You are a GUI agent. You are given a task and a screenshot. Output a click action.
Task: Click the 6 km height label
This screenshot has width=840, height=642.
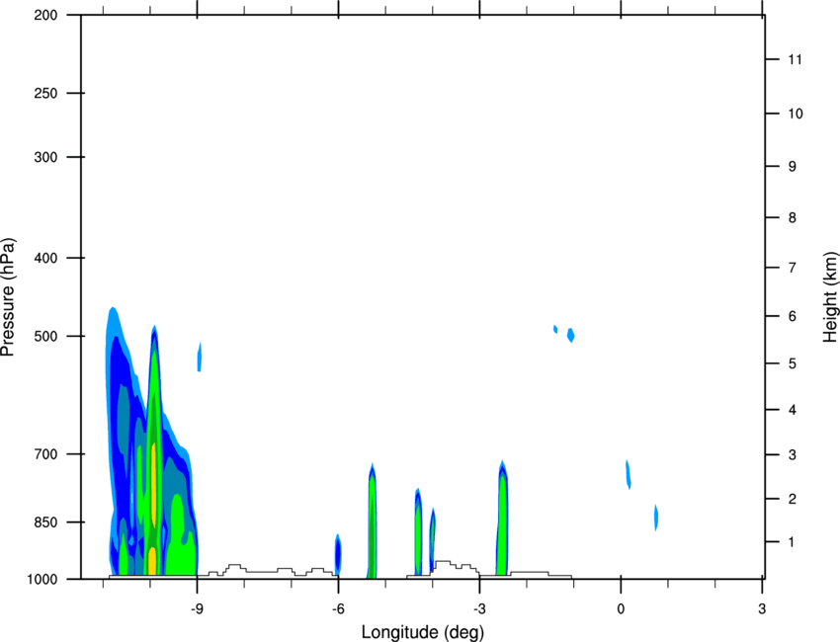[x=793, y=316]
